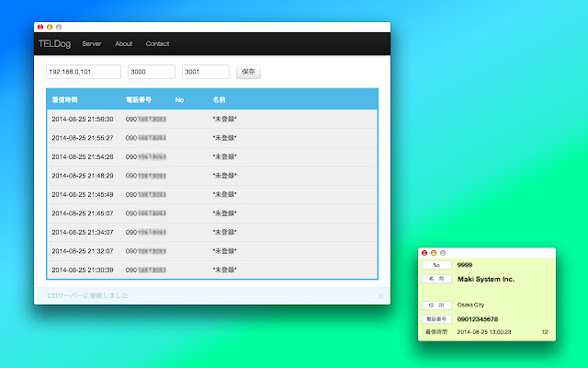Select the row 2014-08-25 21:32:07
Screen dimensions: 588x368
tap(212, 251)
